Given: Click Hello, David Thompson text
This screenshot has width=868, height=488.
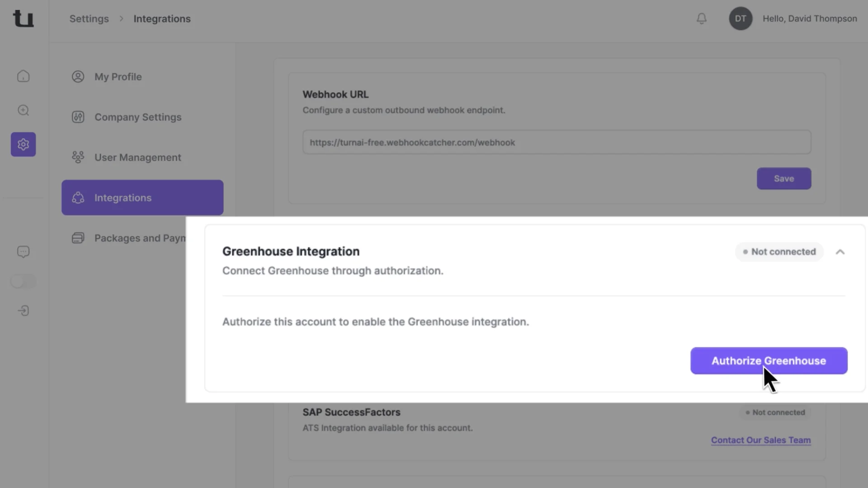Looking at the screenshot, I should [x=810, y=19].
